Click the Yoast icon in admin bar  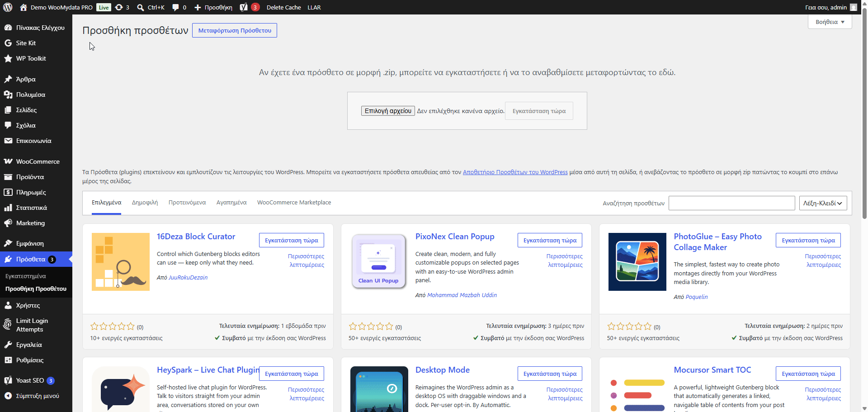(244, 7)
